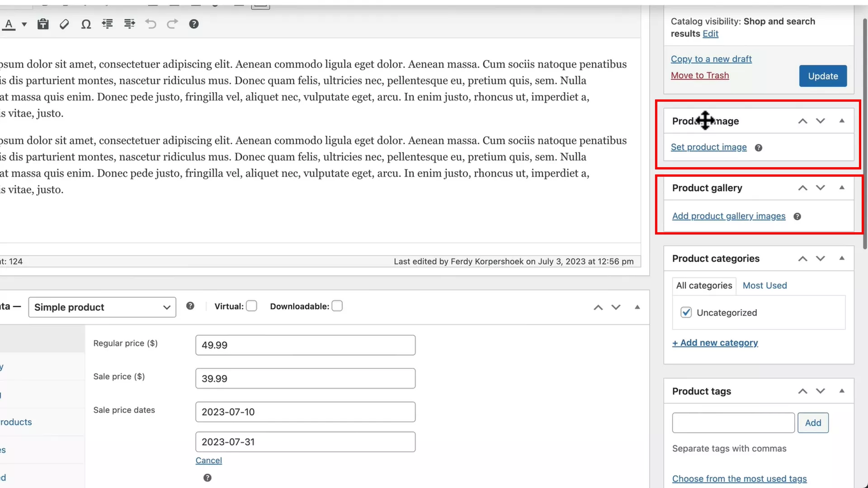
Task: Uncheck the Uncategorized category
Action: click(686, 313)
